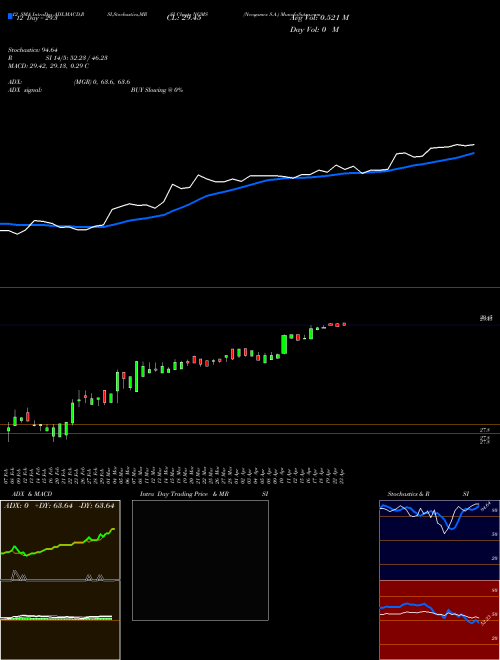This screenshot has height=660, width=500.
Task: Click the 29.45 price axis label
Action: (x=486, y=319)
